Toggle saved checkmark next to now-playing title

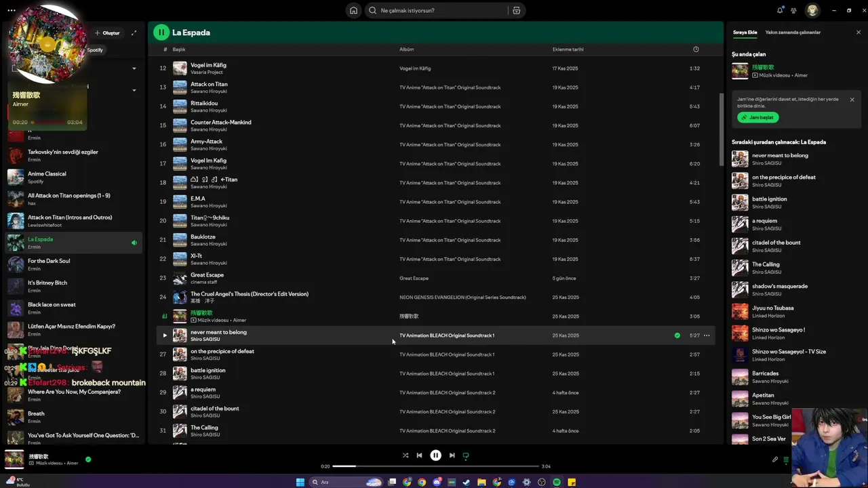click(x=88, y=459)
